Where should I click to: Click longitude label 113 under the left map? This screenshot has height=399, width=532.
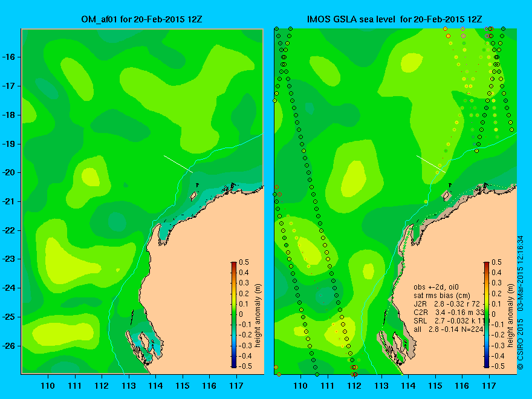[x=129, y=386]
